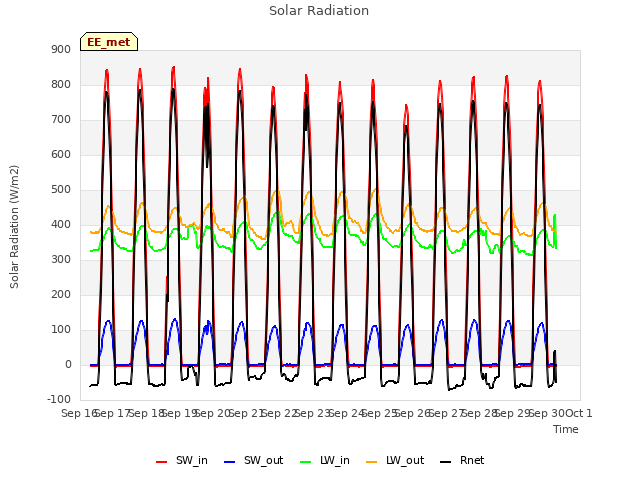Click the 100 y-axis tick label
The width and height of the screenshot is (640, 480).
point(61,329)
